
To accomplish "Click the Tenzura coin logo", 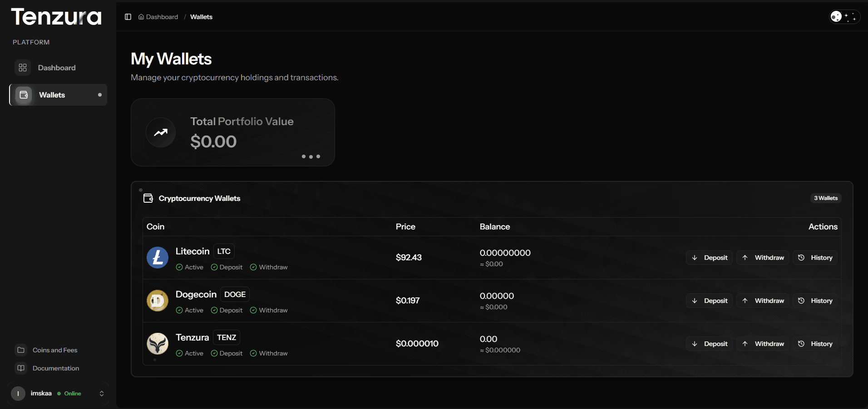I will coord(158,344).
